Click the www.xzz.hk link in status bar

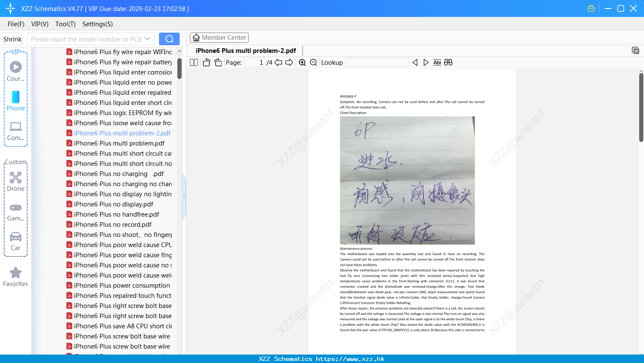tap(350, 359)
